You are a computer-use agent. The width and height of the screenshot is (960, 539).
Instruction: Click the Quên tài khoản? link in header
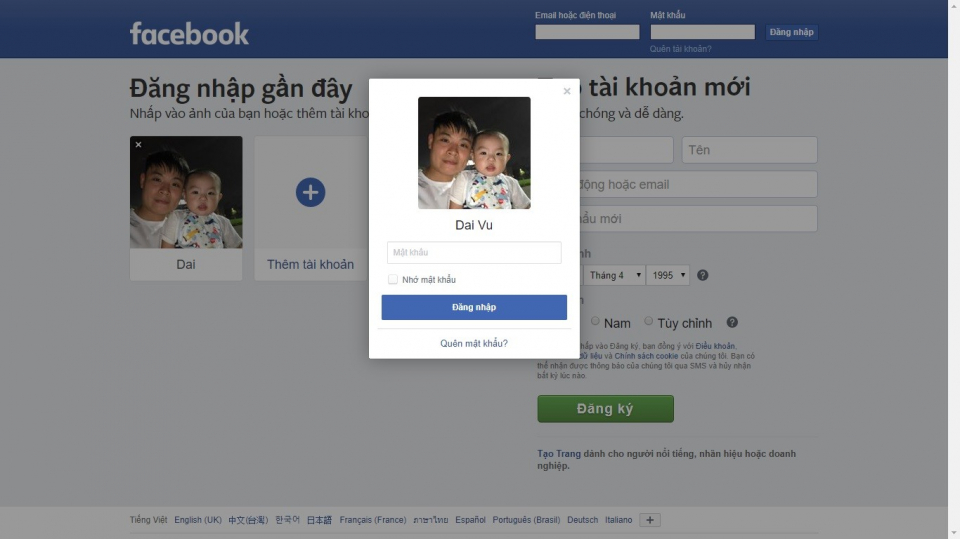[681, 49]
